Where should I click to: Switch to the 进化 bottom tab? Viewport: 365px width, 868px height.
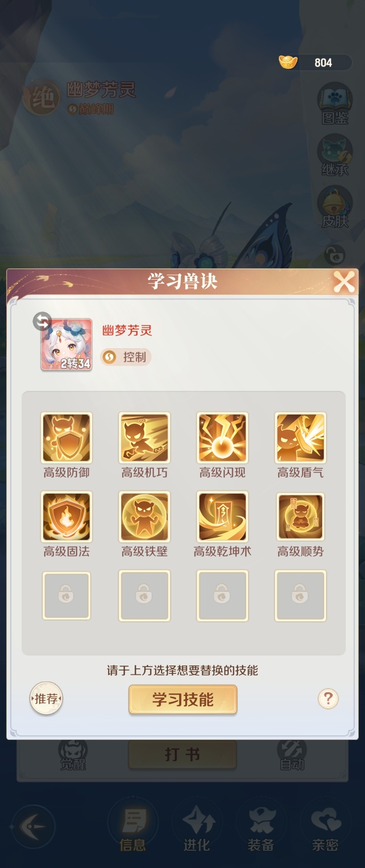[x=196, y=828]
